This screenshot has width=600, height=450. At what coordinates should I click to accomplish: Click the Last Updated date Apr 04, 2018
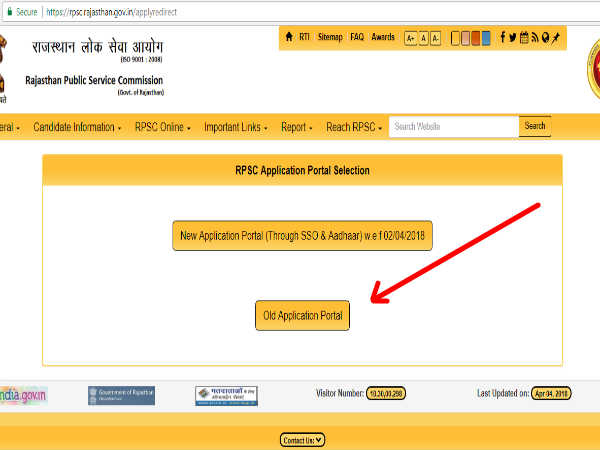point(551,393)
